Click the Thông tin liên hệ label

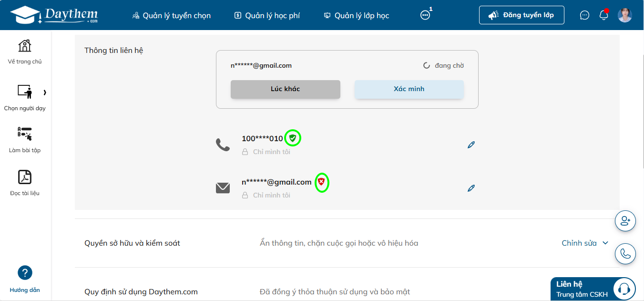114,50
